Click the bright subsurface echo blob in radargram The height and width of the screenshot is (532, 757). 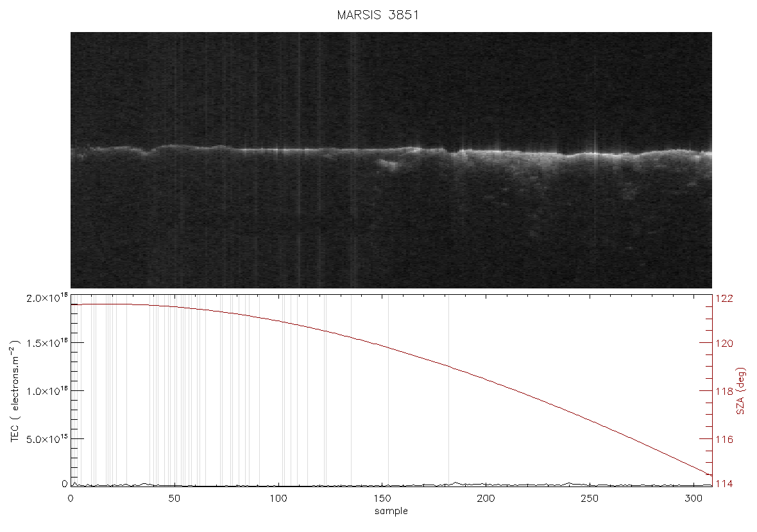[388, 165]
